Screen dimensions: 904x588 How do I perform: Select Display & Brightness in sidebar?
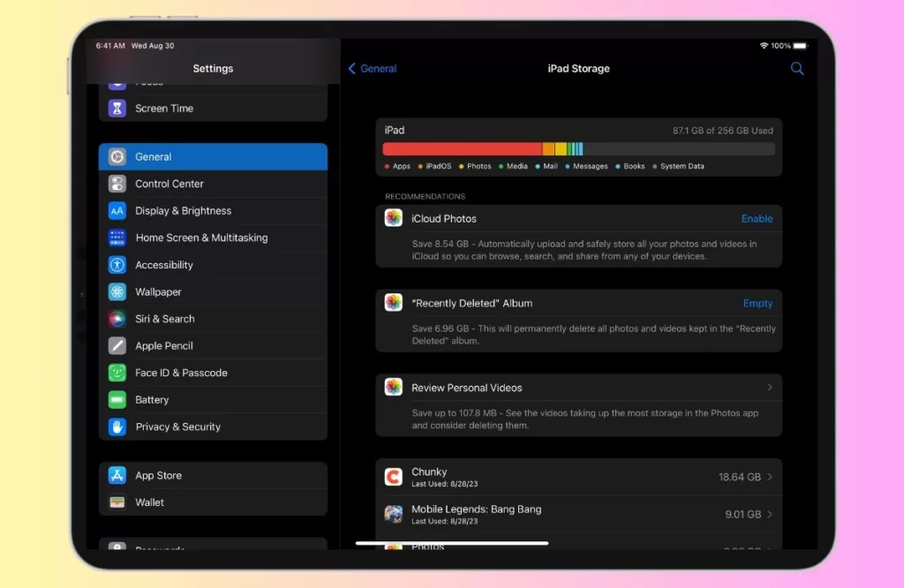coord(213,211)
